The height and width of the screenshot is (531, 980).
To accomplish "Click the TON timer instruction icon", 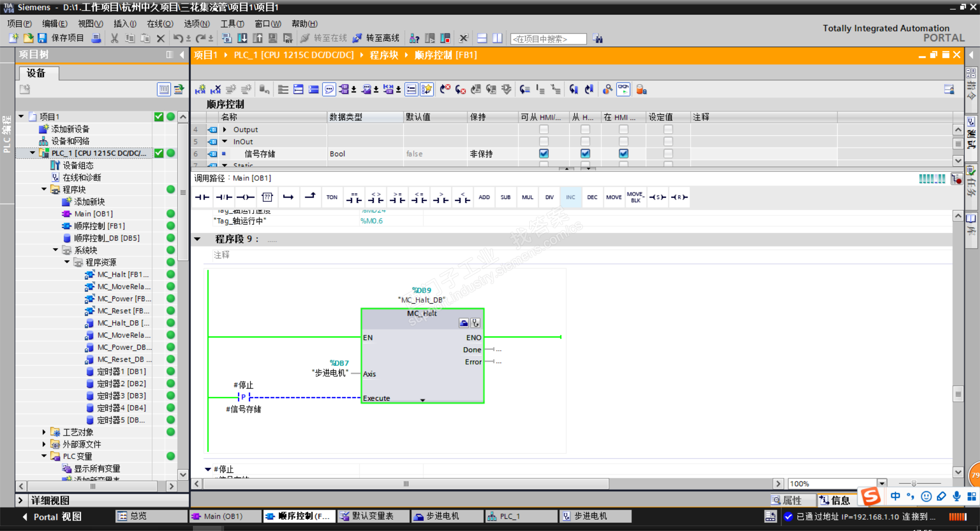I will (x=332, y=197).
